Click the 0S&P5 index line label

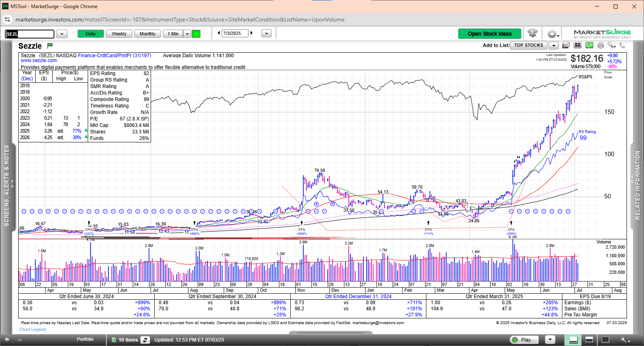(585, 77)
